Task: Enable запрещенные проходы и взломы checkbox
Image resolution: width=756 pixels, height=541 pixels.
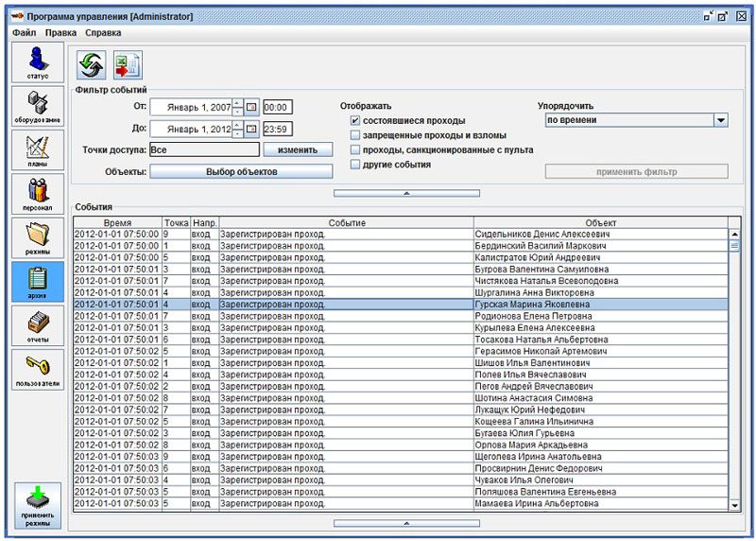Action: coord(355,135)
